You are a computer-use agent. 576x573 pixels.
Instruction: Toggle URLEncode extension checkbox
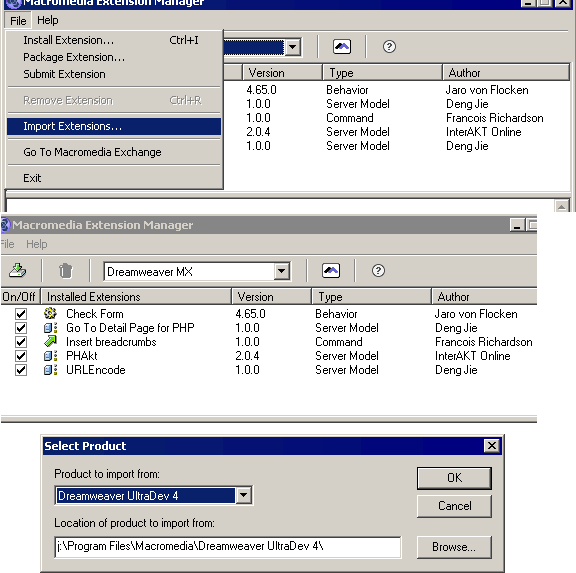pos(21,370)
